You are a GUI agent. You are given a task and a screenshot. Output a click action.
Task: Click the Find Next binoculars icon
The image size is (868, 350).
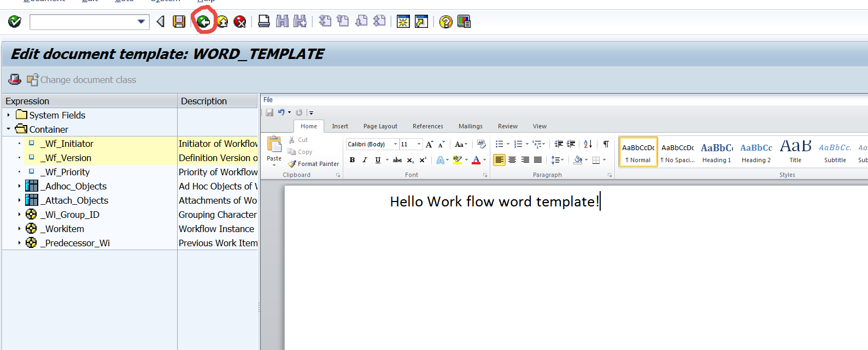click(300, 21)
